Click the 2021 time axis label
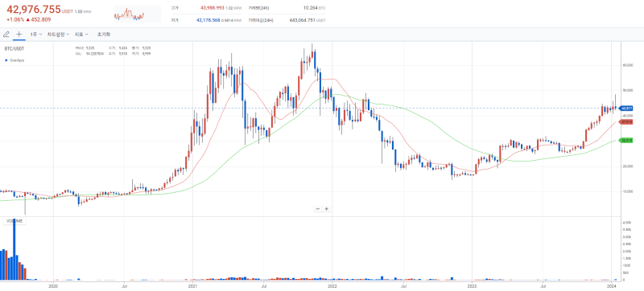644x291 pixels. (192, 286)
